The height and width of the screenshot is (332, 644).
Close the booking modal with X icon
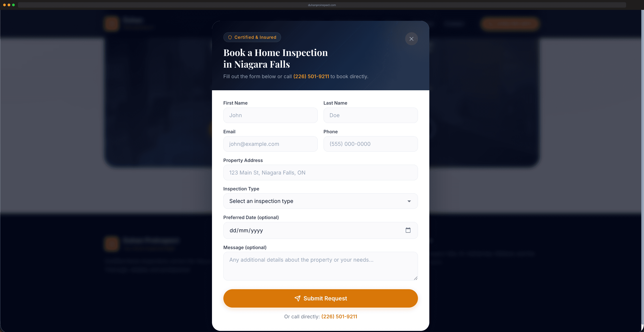click(x=411, y=39)
